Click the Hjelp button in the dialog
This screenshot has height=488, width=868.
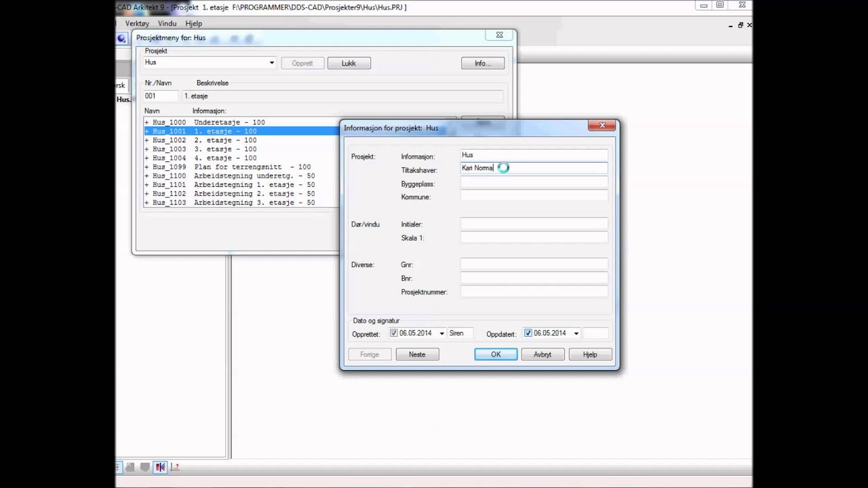pyautogui.click(x=590, y=354)
